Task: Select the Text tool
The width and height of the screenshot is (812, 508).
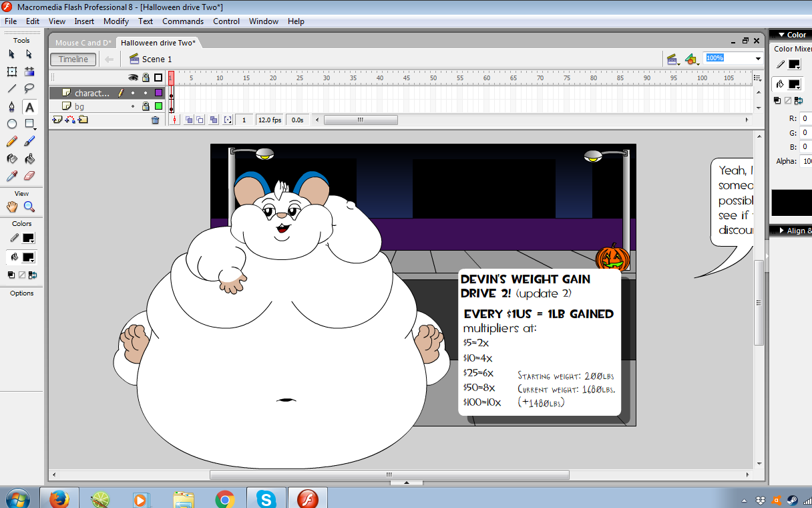Action: 29,107
